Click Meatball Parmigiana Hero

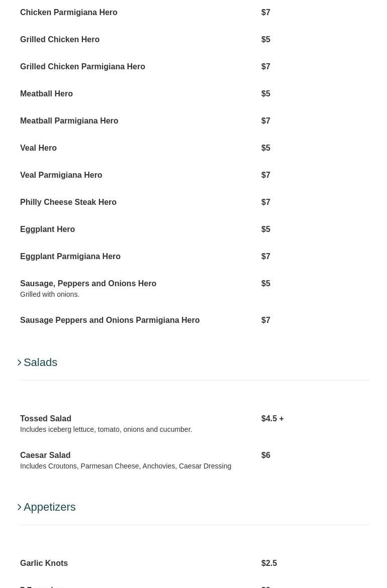69,121
